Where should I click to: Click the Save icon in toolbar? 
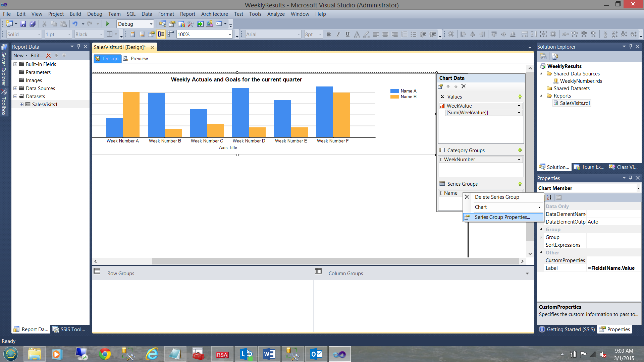[x=23, y=24]
